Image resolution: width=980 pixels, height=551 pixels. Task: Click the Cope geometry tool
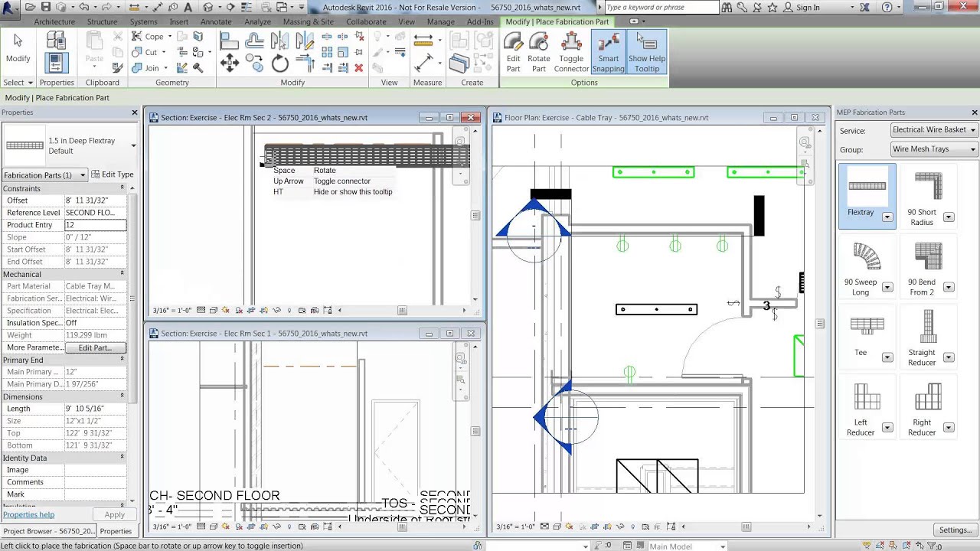pyautogui.click(x=149, y=37)
